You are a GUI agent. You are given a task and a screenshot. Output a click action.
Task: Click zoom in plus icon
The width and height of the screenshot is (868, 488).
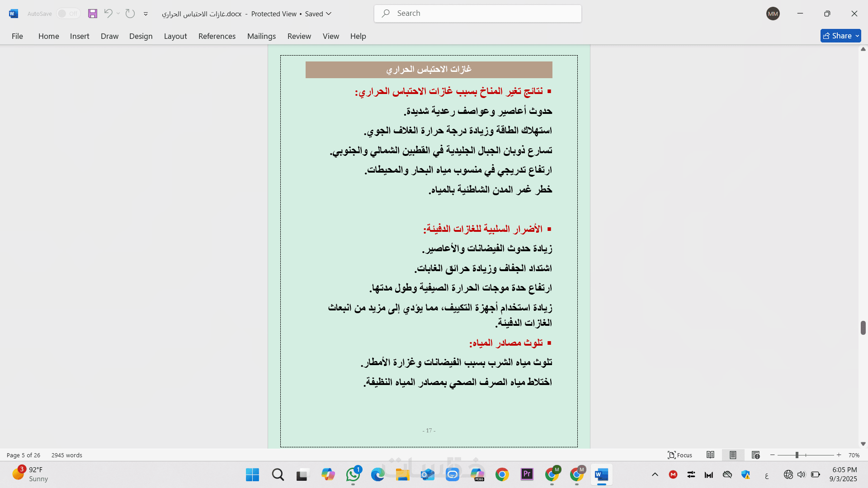click(839, 455)
